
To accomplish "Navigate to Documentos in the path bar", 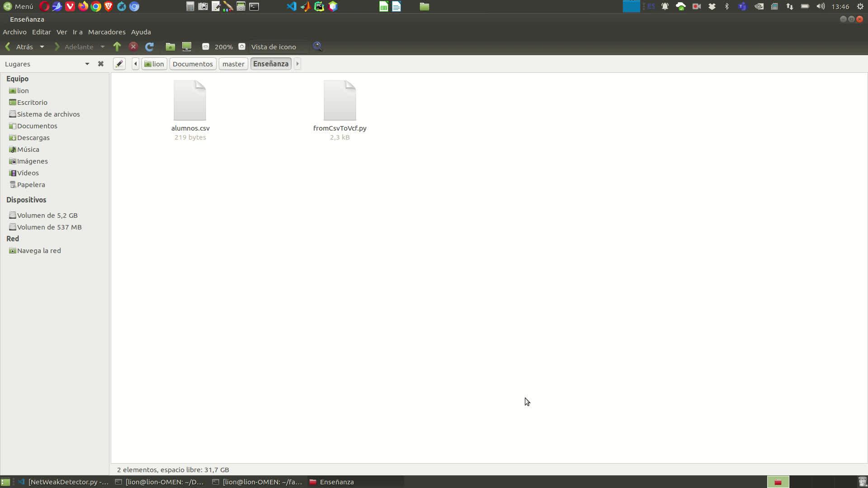I will (x=193, y=64).
